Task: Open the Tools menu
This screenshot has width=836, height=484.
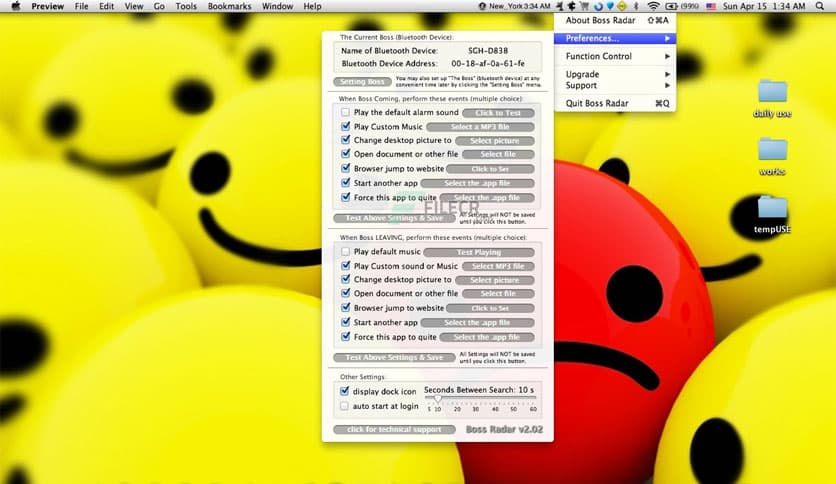Action: 186,6
